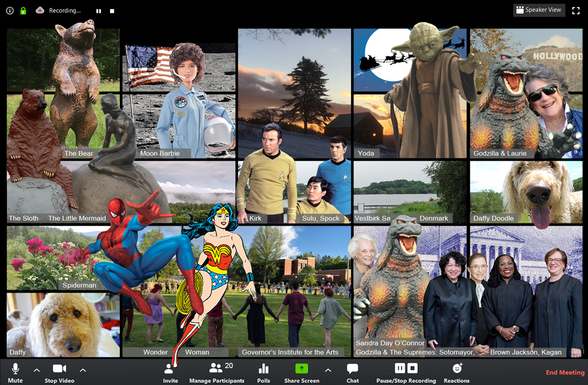
Task: Expand audio options arrow beside Mute
Action: point(37,369)
